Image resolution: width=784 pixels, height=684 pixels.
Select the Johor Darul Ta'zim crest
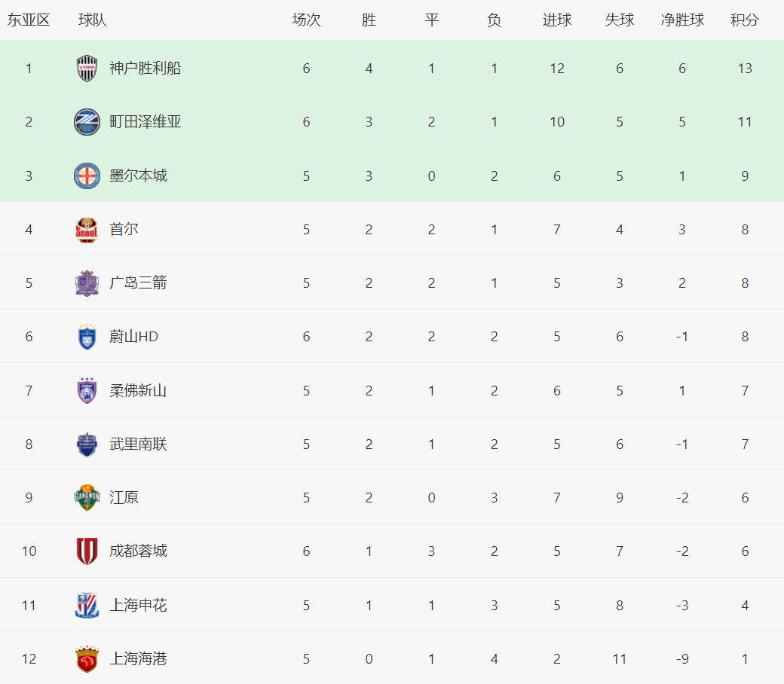pyautogui.click(x=87, y=390)
